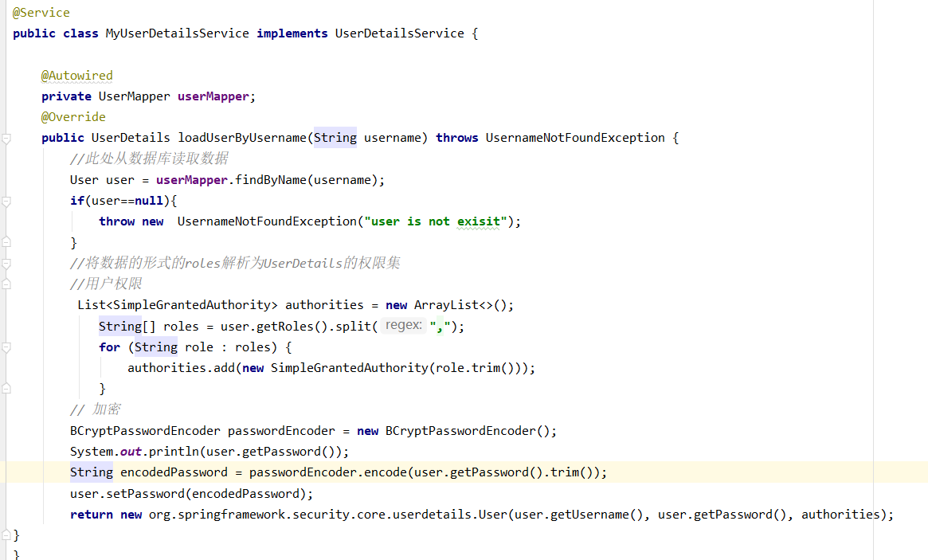928x560 pixels.
Task: Click the regex: parameter hint
Action: click(x=404, y=326)
